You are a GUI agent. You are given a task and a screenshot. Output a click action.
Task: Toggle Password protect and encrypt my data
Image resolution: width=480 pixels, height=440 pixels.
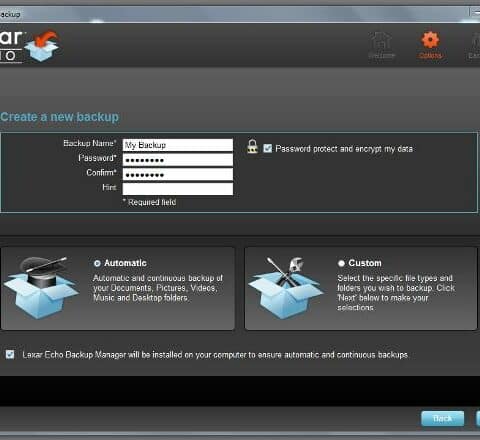coord(268,148)
